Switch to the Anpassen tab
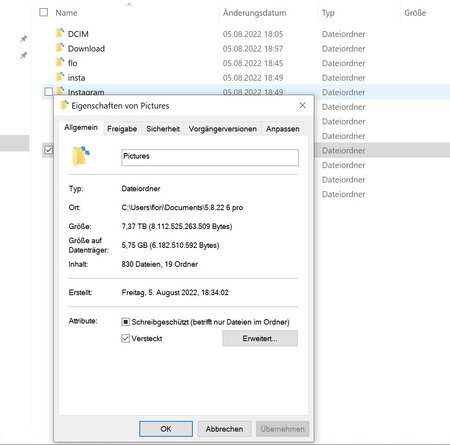This screenshot has height=445, width=450. point(283,129)
